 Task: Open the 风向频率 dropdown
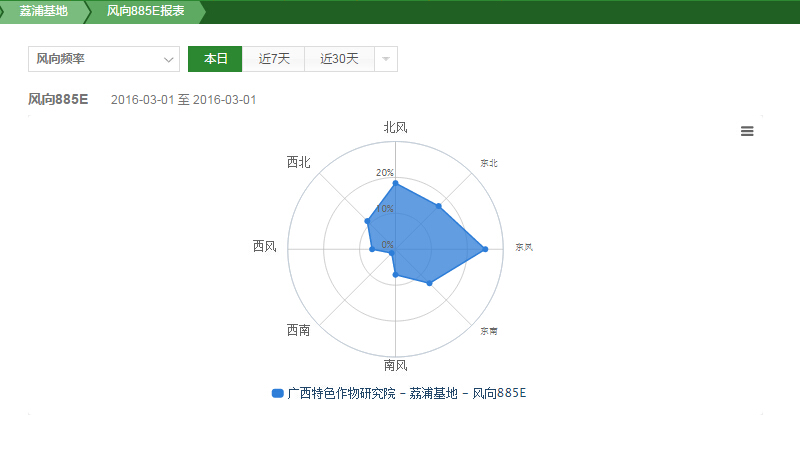[104, 59]
